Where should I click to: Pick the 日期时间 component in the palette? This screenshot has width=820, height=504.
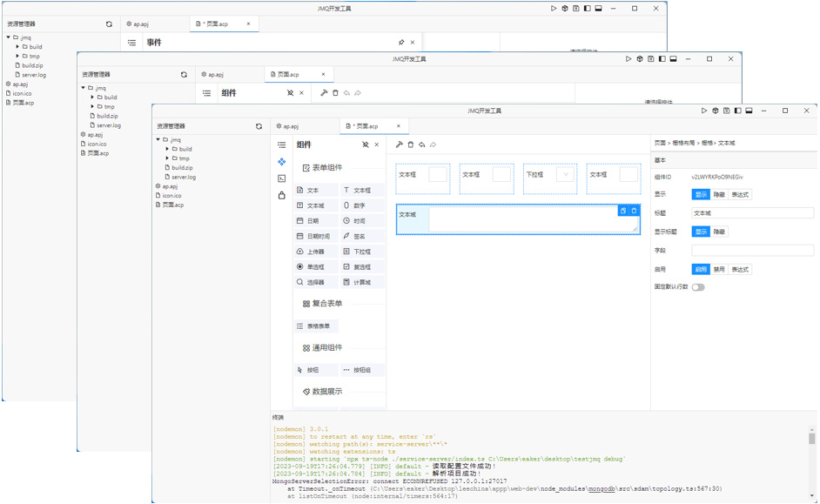316,236
